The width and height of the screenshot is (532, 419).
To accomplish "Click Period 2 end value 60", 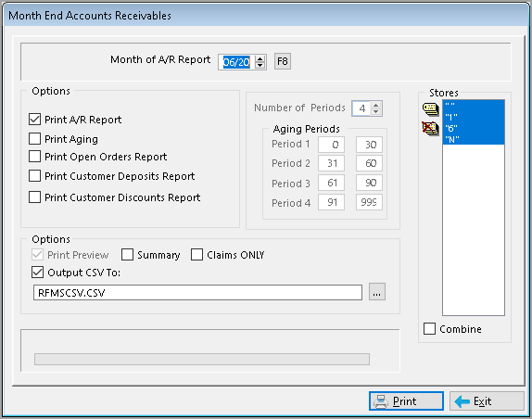I will click(x=369, y=163).
